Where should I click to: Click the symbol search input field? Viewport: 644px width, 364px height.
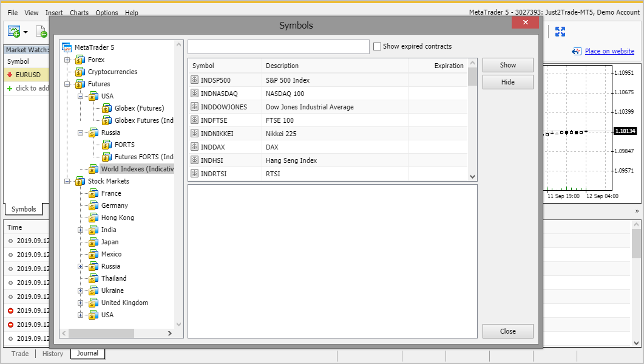point(279,47)
